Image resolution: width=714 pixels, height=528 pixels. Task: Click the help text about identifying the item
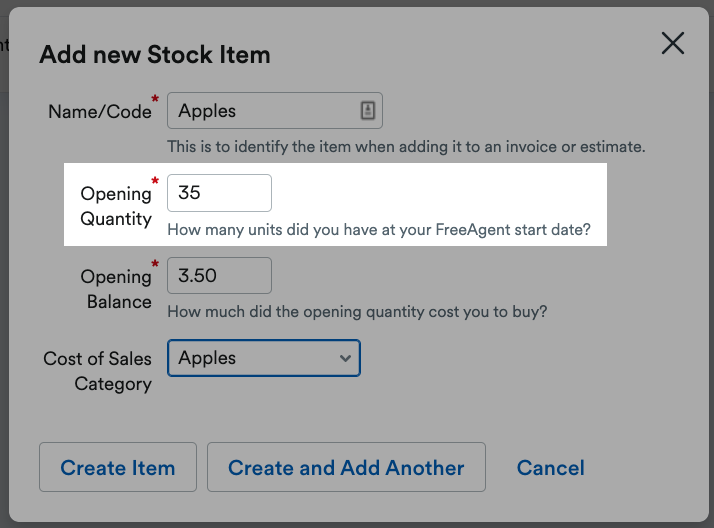[406, 147]
